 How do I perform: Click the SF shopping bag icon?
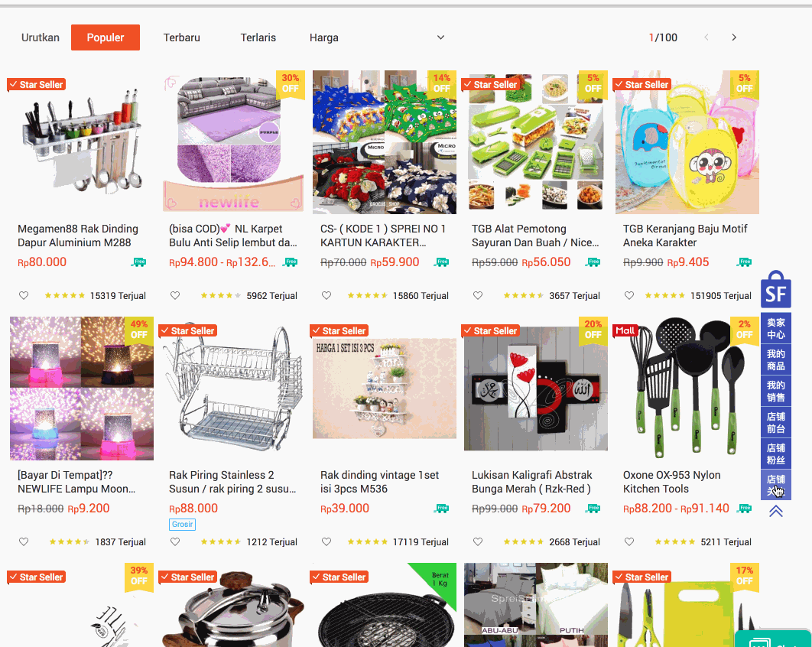[776, 290]
